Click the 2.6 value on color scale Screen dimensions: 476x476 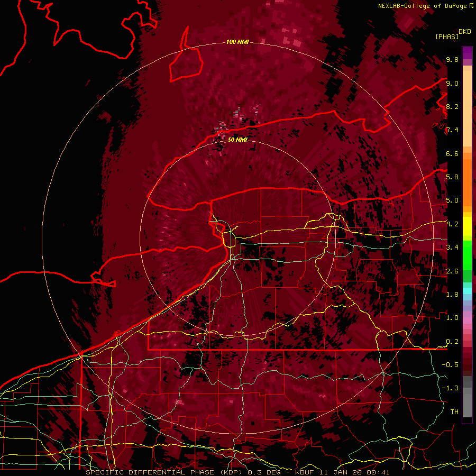coord(452,271)
